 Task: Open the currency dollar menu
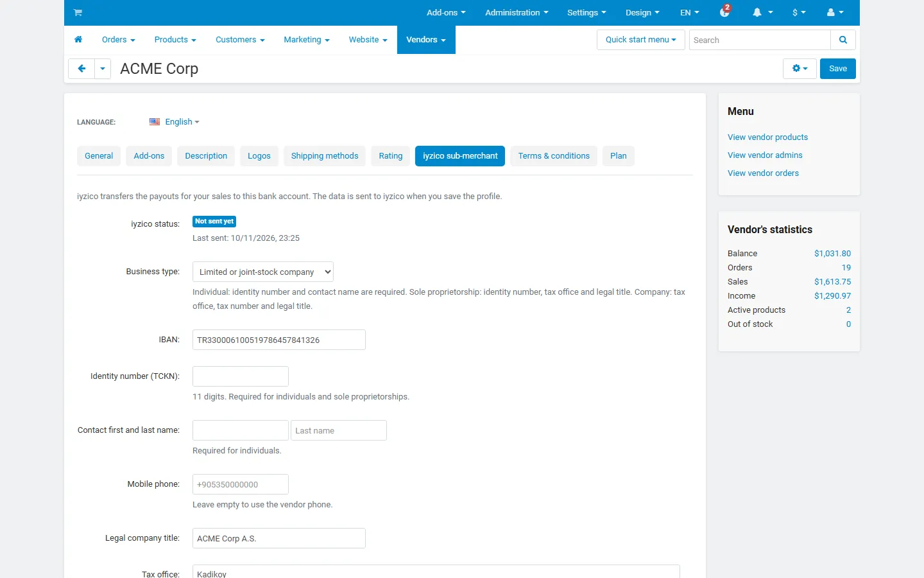[799, 12]
